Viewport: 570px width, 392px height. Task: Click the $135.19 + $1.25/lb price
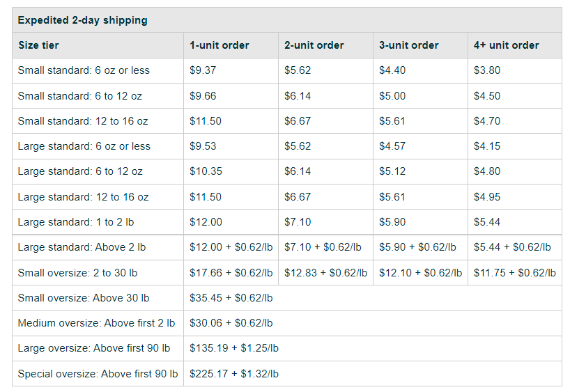click(234, 348)
